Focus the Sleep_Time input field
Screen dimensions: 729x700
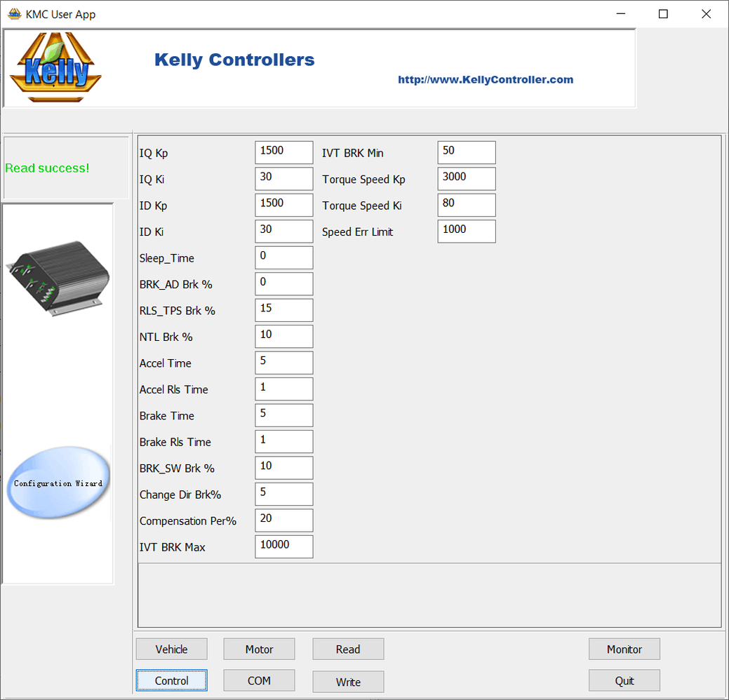point(284,257)
